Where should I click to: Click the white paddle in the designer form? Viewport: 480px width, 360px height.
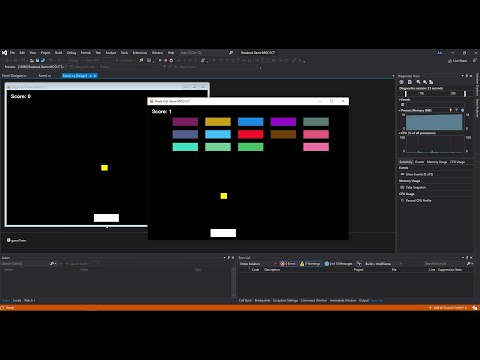106,218
